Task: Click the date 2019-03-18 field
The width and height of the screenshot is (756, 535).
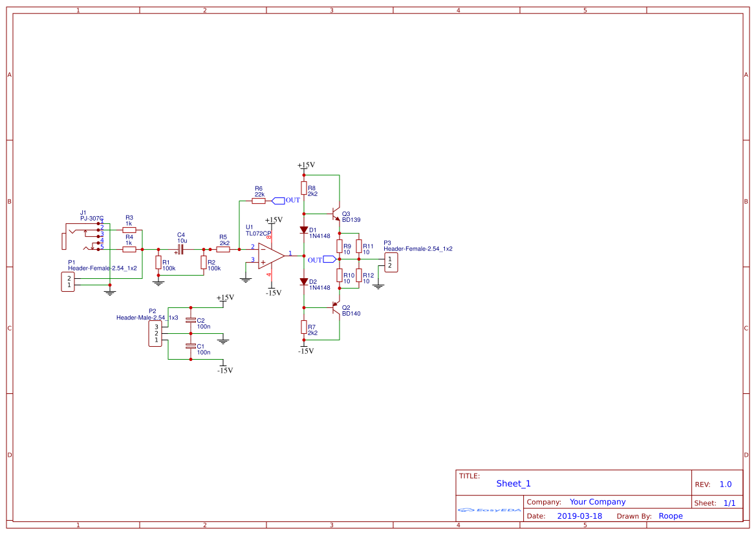Action: pos(579,516)
